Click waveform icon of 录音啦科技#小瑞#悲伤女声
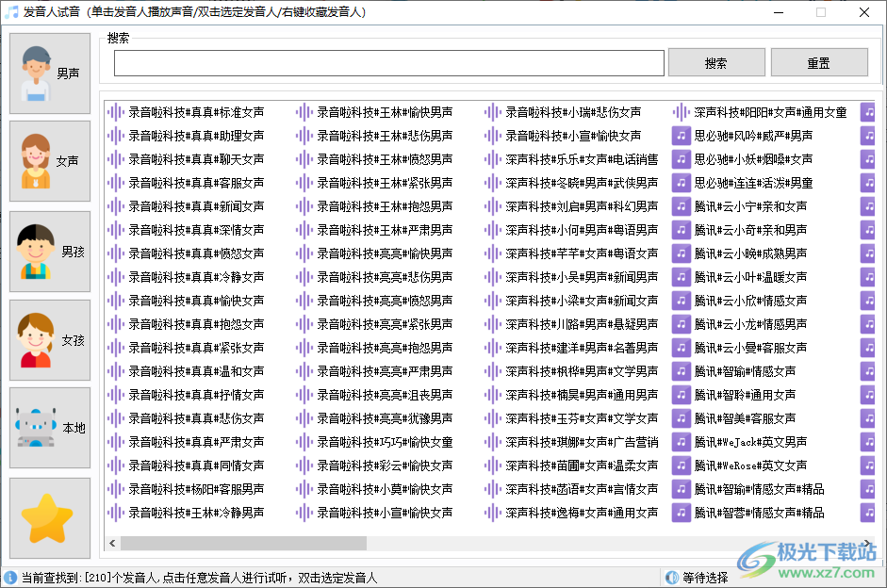This screenshot has height=588, width=887. tap(493, 112)
